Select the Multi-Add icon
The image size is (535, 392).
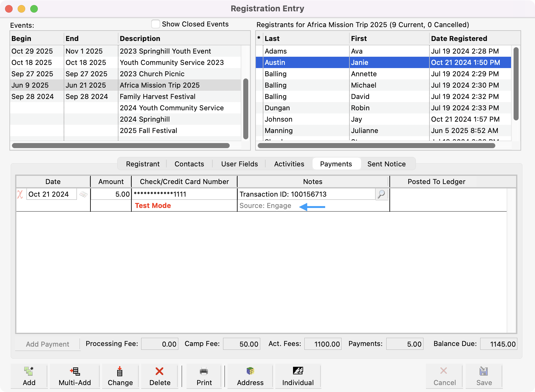[75, 376]
